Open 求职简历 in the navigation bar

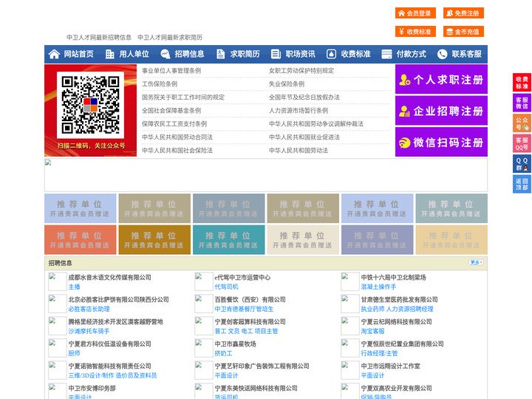[245, 54]
